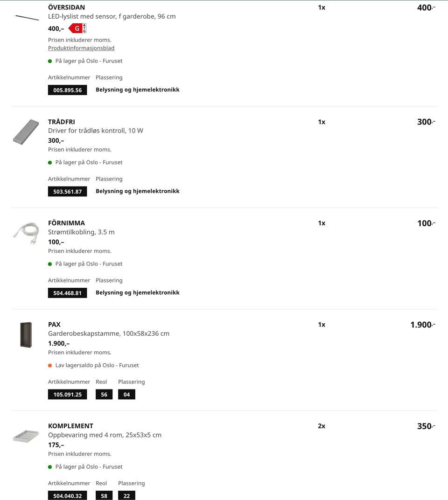Click the FÖRNIMMA product name
Image resolution: width=448 pixels, height=500 pixels.
point(66,223)
